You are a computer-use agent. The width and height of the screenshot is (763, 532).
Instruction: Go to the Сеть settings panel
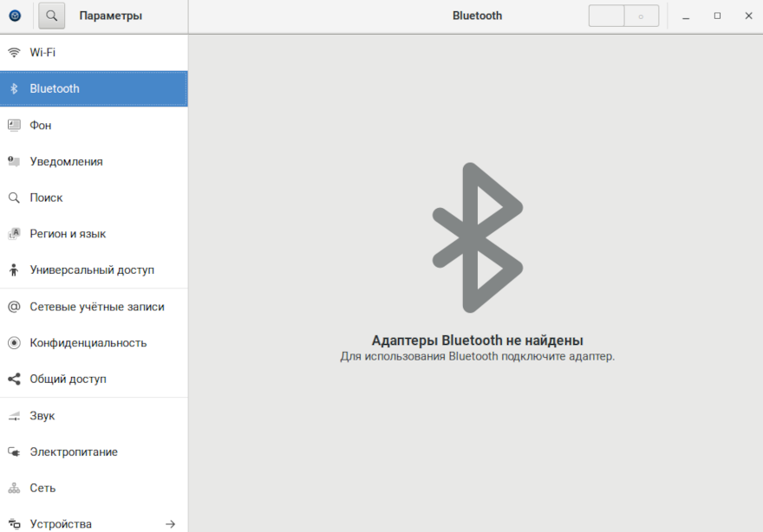42,488
